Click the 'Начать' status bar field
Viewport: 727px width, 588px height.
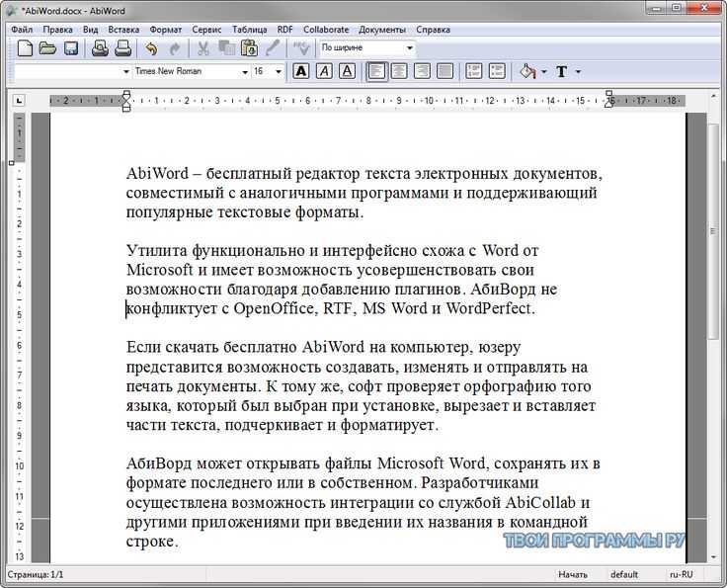click(x=573, y=574)
